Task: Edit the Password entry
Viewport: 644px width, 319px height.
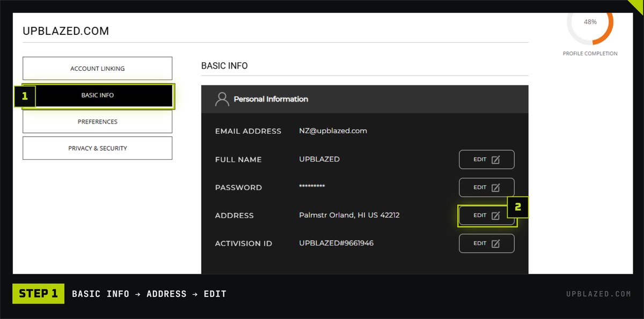Action: click(486, 187)
